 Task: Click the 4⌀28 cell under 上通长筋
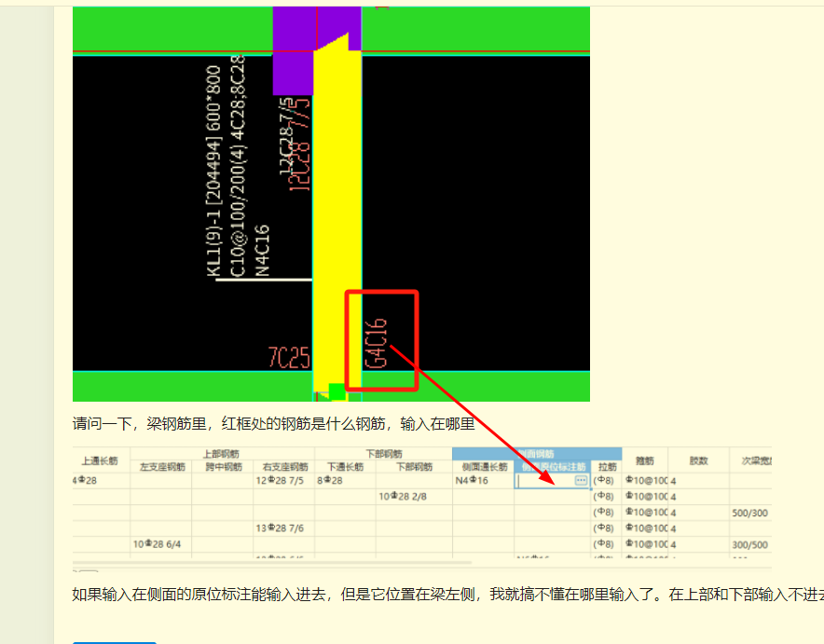pyautogui.click(x=102, y=481)
